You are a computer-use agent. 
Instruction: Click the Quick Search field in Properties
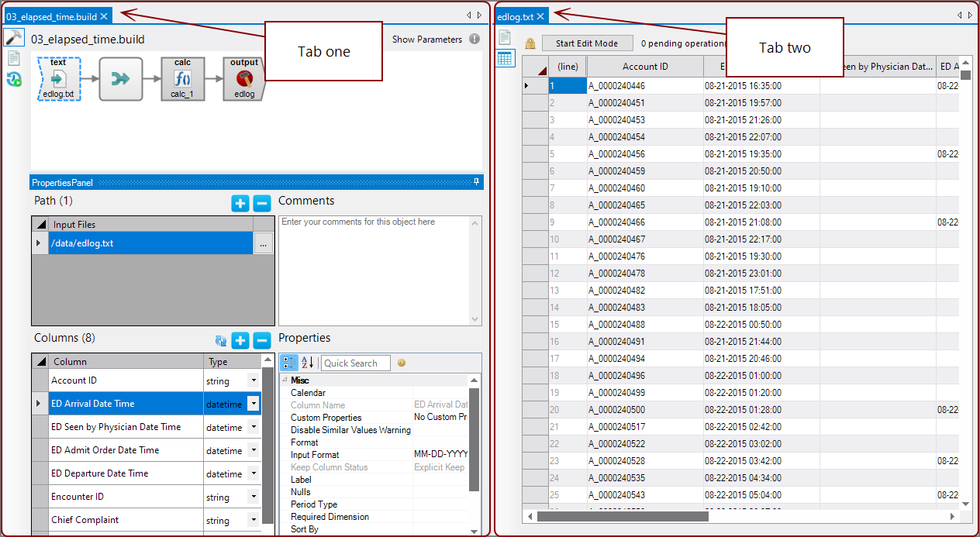[x=356, y=363]
